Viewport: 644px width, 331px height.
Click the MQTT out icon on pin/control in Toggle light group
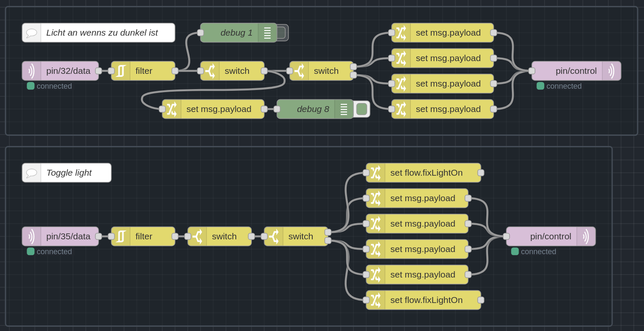pos(586,236)
